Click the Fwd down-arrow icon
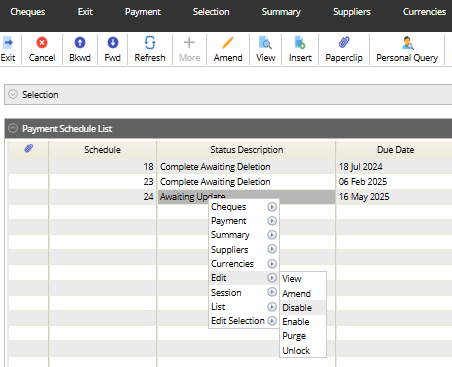This screenshot has width=452, height=367. [x=113, y=43]
